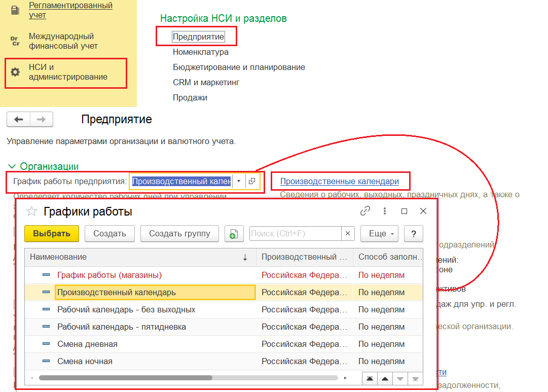Screen dimensions: 548x392
Task: Click the scrollbar right arrow
Action: point(345,378)
